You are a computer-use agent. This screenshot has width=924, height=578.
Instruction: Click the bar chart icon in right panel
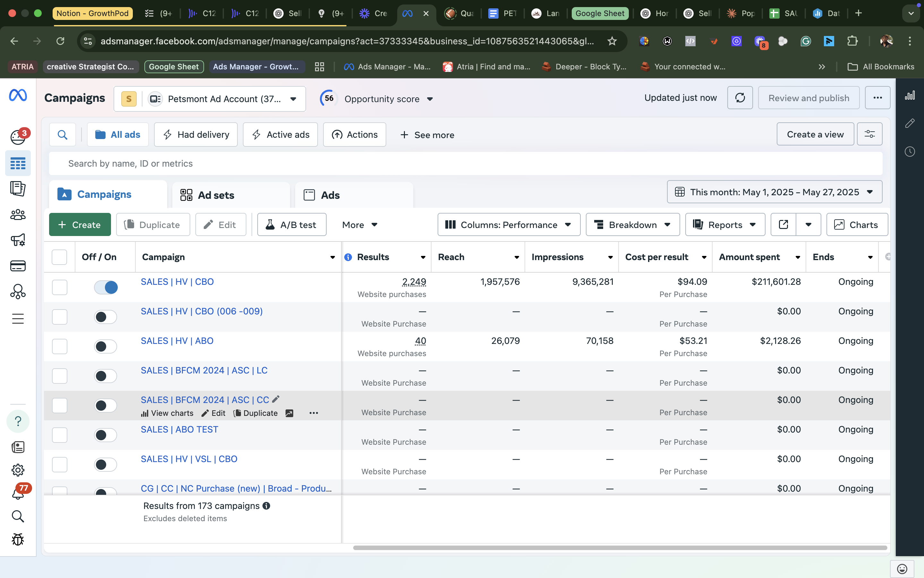[910, 95]
